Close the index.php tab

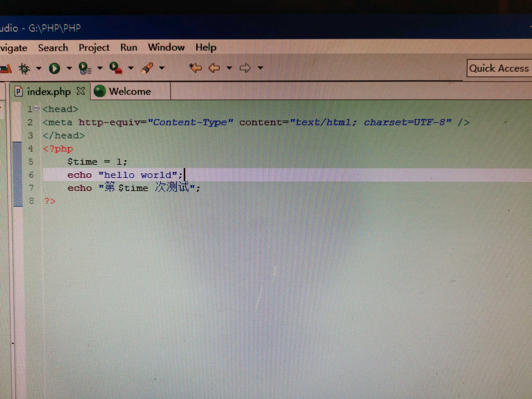[x=81, y=91]
